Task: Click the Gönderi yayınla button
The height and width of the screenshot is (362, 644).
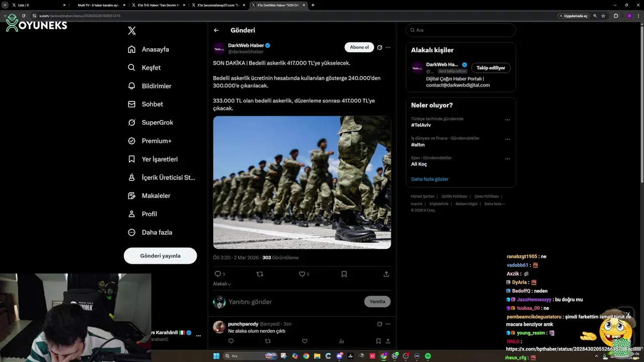Action: coord(160,255)
